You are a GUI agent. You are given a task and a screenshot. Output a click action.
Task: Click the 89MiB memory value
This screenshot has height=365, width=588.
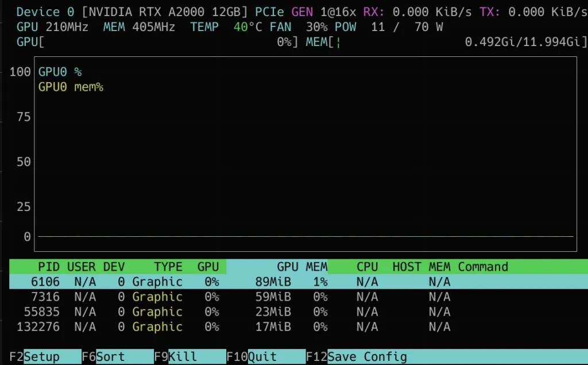click(273, 282)
